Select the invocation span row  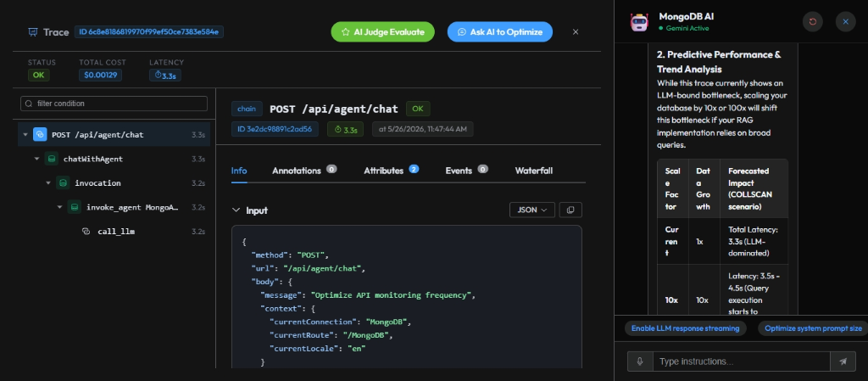(114, 183)
